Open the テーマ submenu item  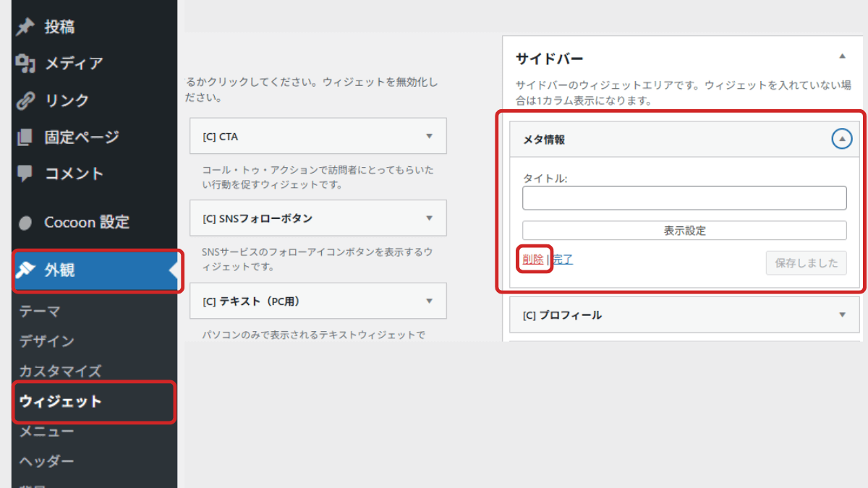point(40,311)
